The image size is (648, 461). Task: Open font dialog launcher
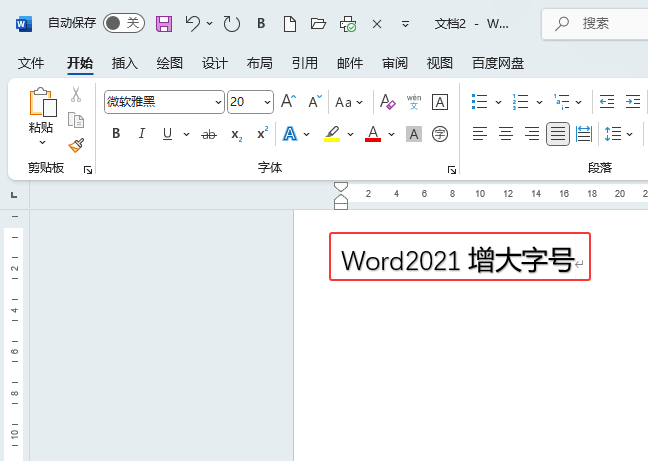(x=452, y=170)
